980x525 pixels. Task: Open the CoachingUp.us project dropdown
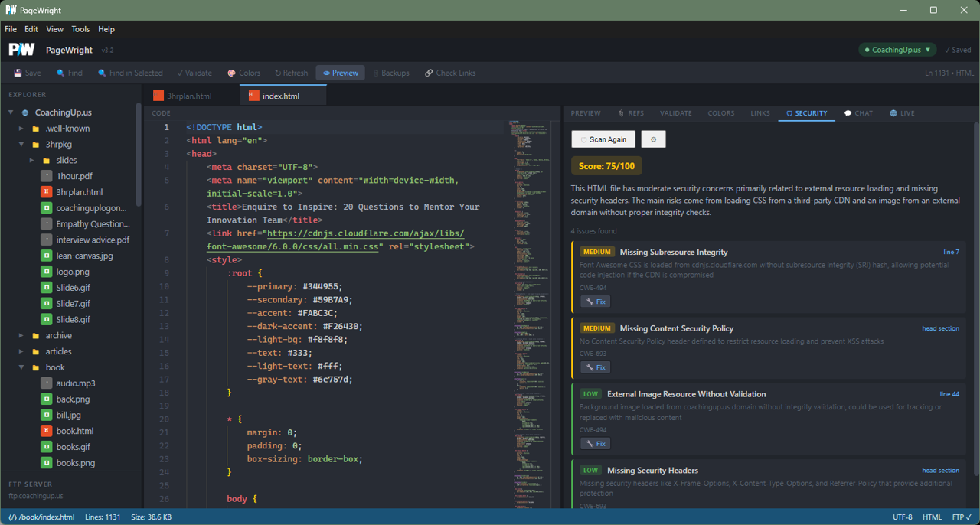[897, 49]
